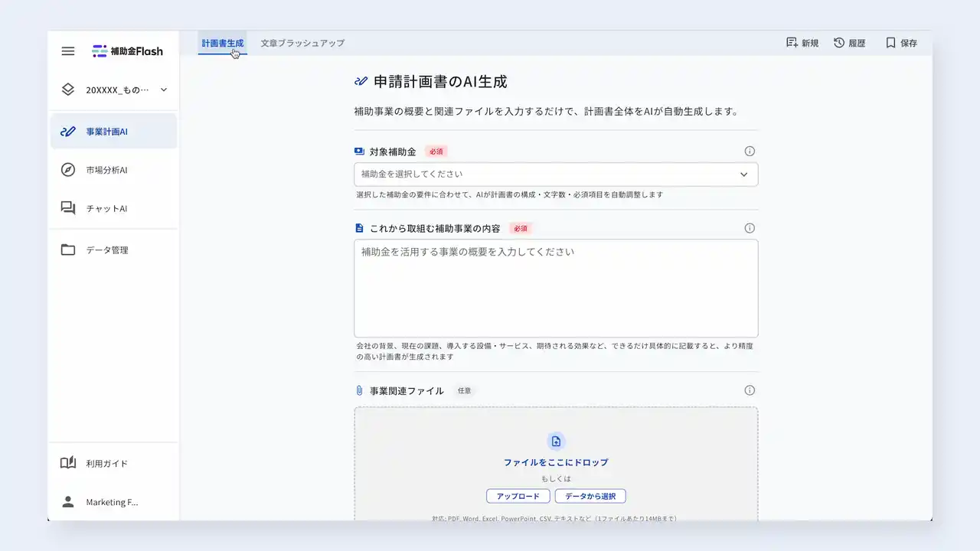The height and width of the screenshot is (551, 980).
Task: Open the 補助金を選択してください dropdown
Action: click(x=556, y=174)
